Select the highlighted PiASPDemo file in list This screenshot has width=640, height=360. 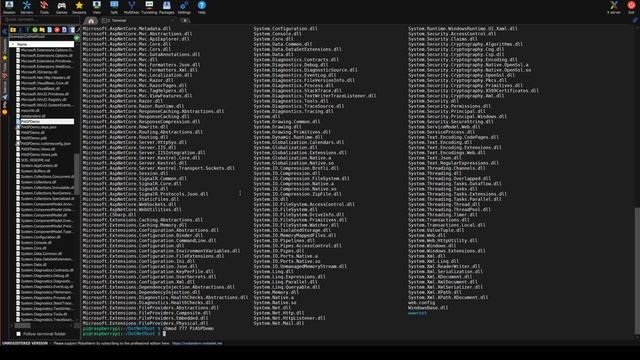tap(45, 122)
